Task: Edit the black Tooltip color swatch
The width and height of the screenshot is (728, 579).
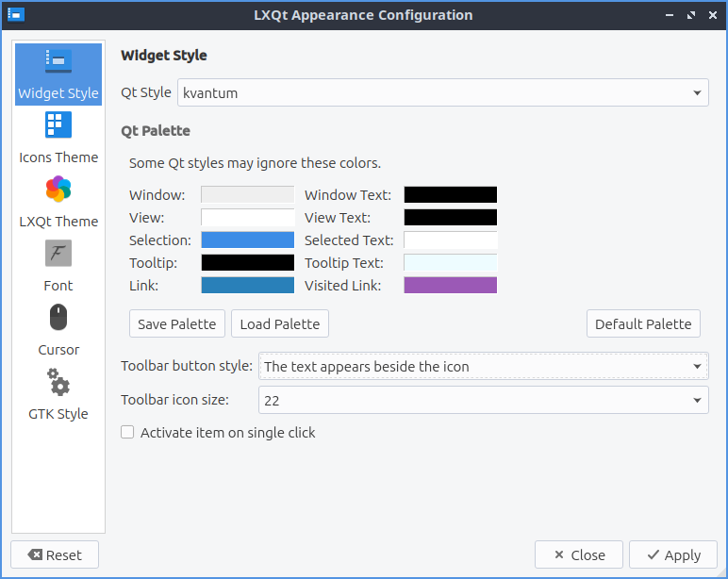Action: point(247,262)
